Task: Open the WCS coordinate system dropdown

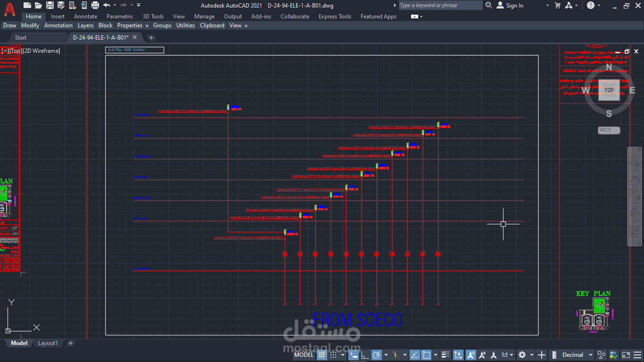Action: coord(609,130)
